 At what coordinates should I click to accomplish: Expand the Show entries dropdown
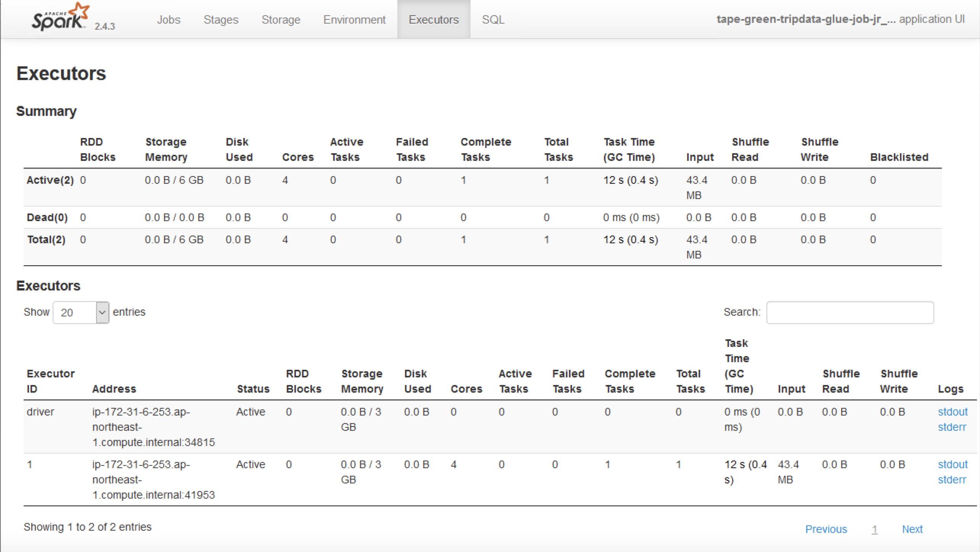coord(81,313)
